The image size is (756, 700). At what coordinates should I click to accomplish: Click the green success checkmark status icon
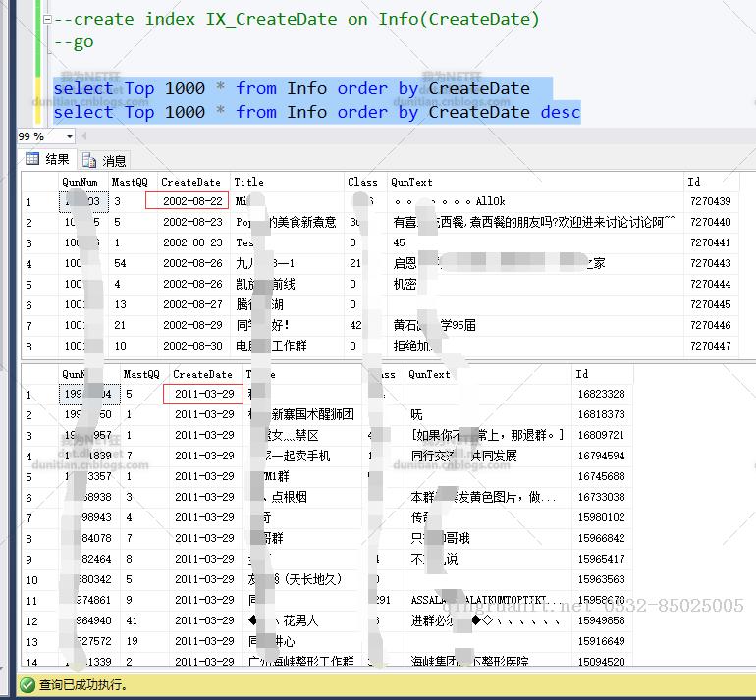(x=27, y=684)
